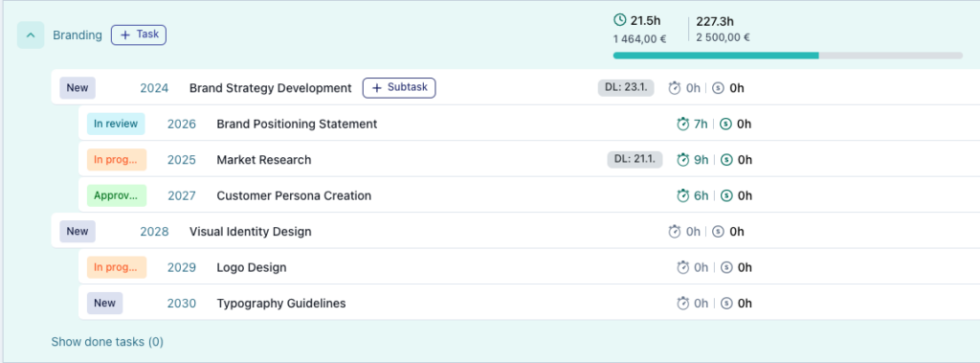Change Approved status of Customer Persona Creation
This screenshot has height=363, width=980.
click(116, 195)
